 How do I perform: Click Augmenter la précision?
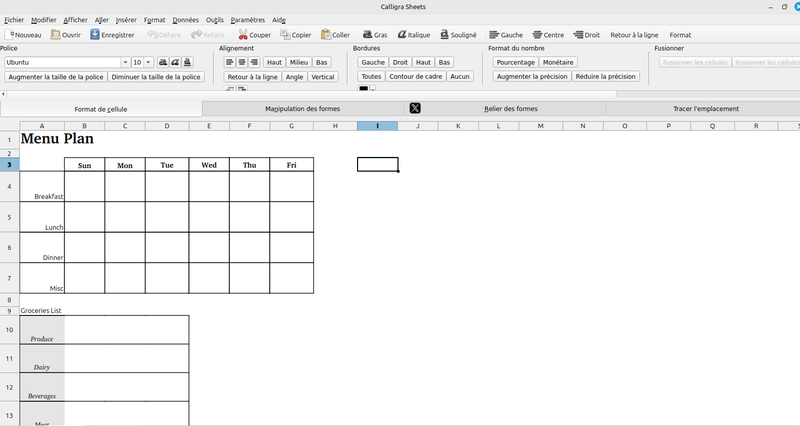[532, 76]
